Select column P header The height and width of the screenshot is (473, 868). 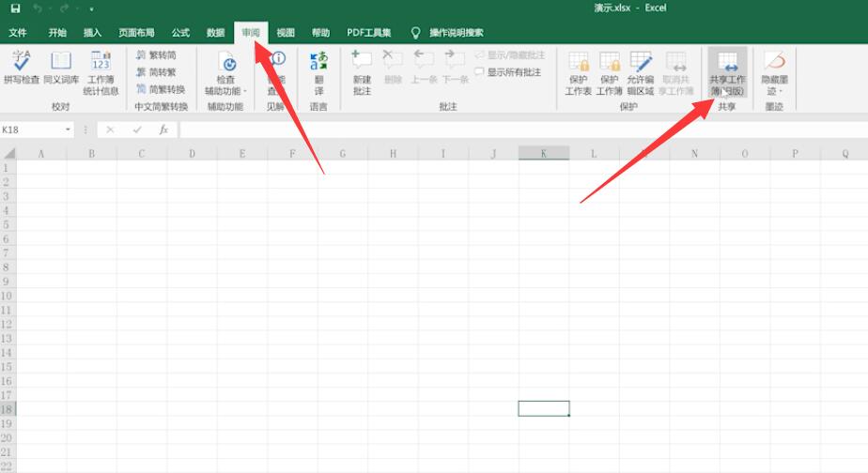pyautogui.click(x=795, y=154)
